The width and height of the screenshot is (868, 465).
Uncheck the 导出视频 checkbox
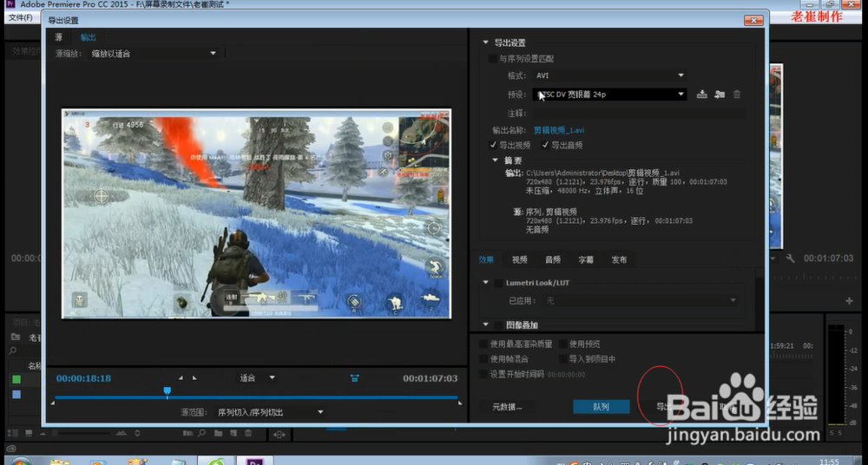493,145
